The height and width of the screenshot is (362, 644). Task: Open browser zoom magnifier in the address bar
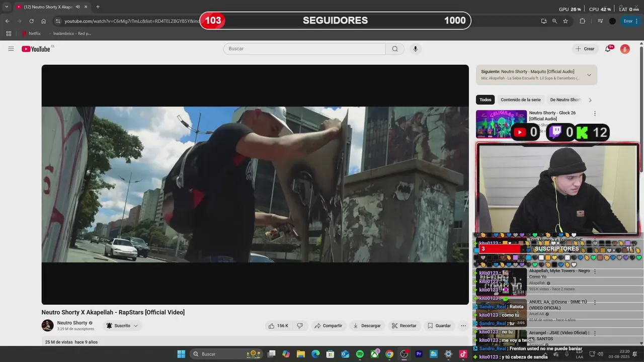[554, 21]
